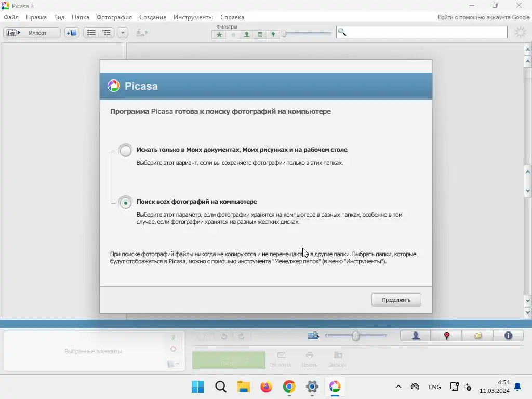
Task: Open File Explorer from taskbar
Action: pos(243,387)
